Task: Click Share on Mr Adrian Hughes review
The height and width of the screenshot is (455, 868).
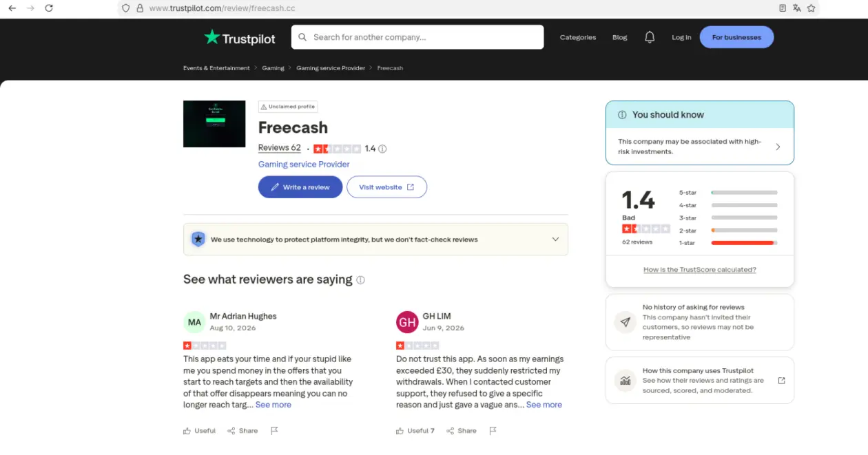Action: pos(242,431)
